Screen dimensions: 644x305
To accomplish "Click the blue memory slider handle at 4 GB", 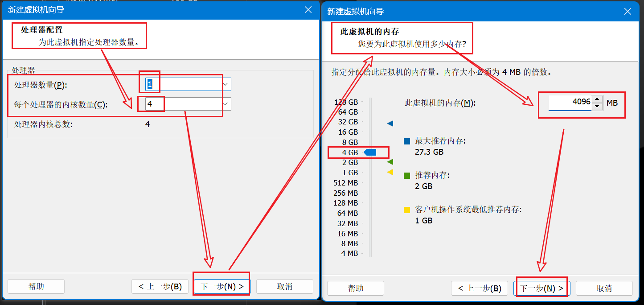I will [370, 152].
